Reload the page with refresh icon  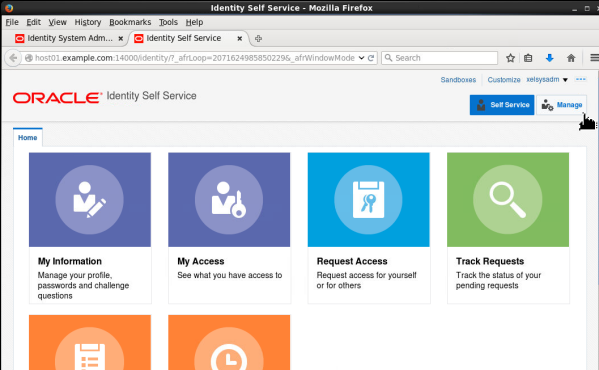click(x=371, y=58)
